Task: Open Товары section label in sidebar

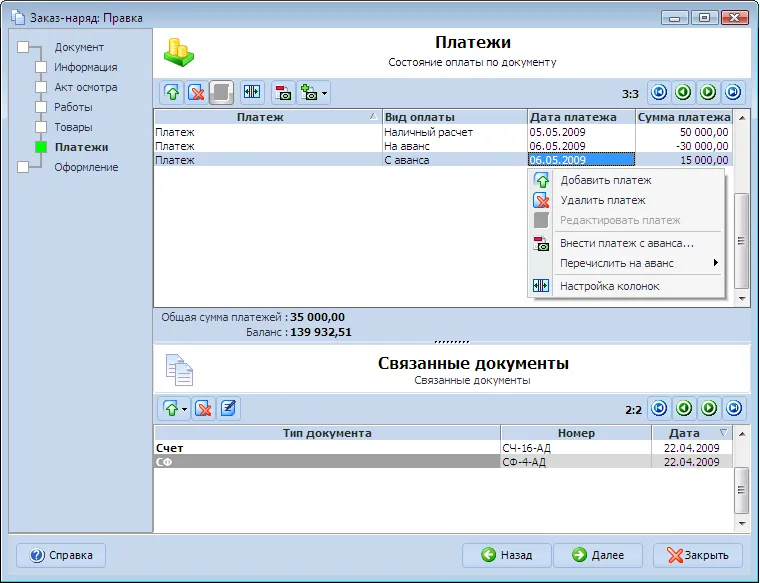Action: click(73, 127)
